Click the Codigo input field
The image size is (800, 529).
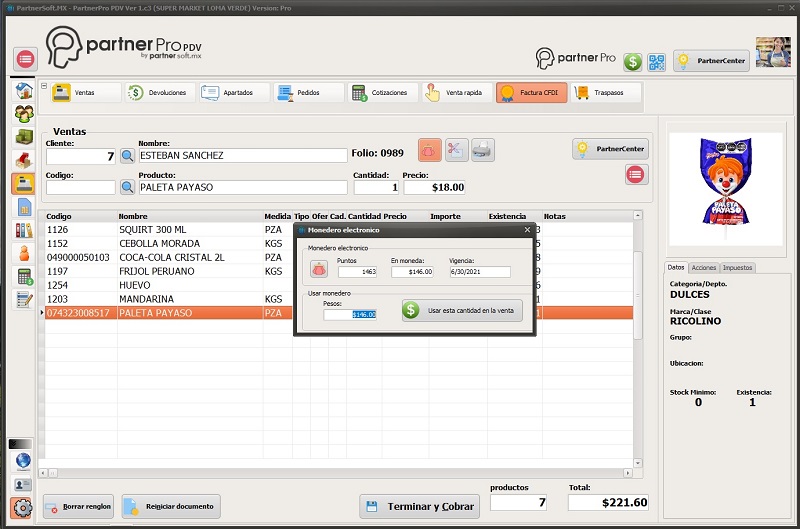[81, 187]
